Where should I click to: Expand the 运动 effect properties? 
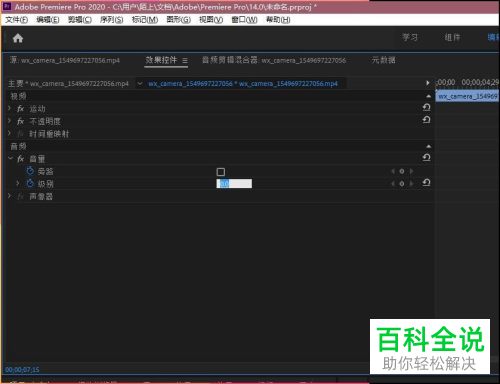(9, 108)
